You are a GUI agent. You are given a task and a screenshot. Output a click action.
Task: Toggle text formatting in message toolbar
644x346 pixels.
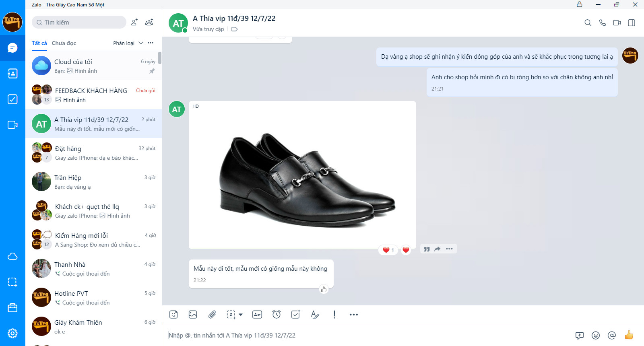tap(315, 315)
